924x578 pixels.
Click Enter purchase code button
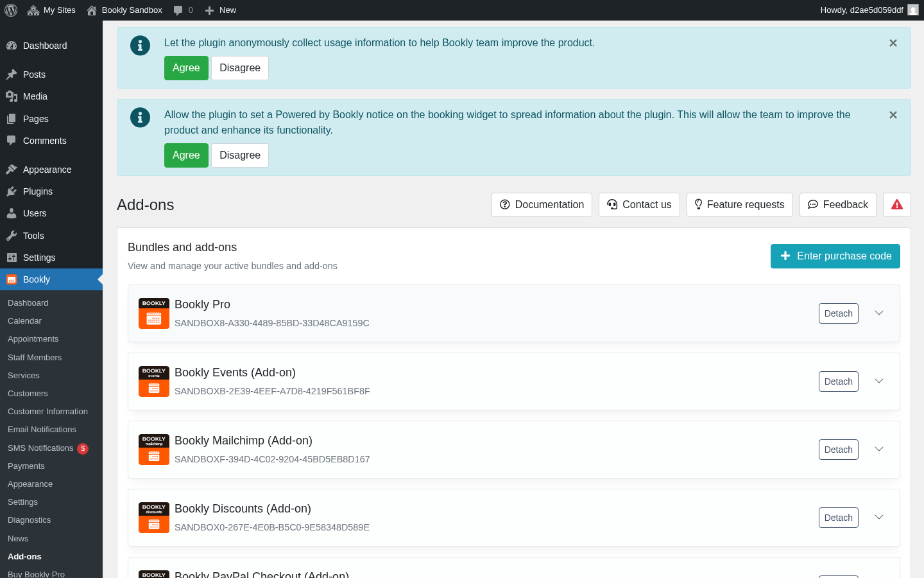[835, 256]
